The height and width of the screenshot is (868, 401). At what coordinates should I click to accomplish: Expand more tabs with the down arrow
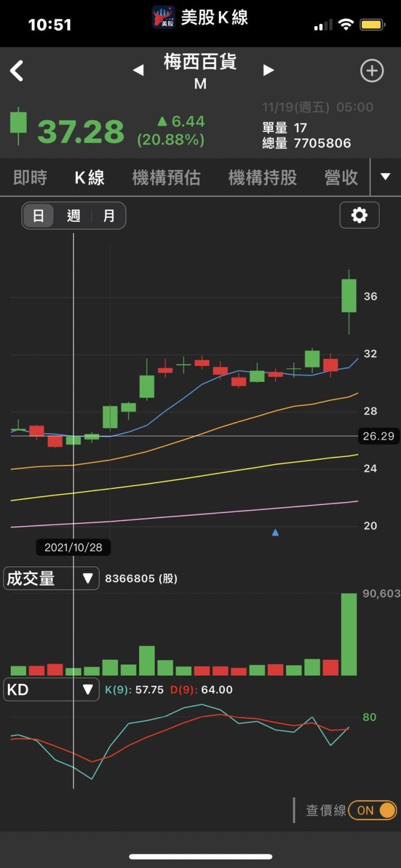point(385,177)
